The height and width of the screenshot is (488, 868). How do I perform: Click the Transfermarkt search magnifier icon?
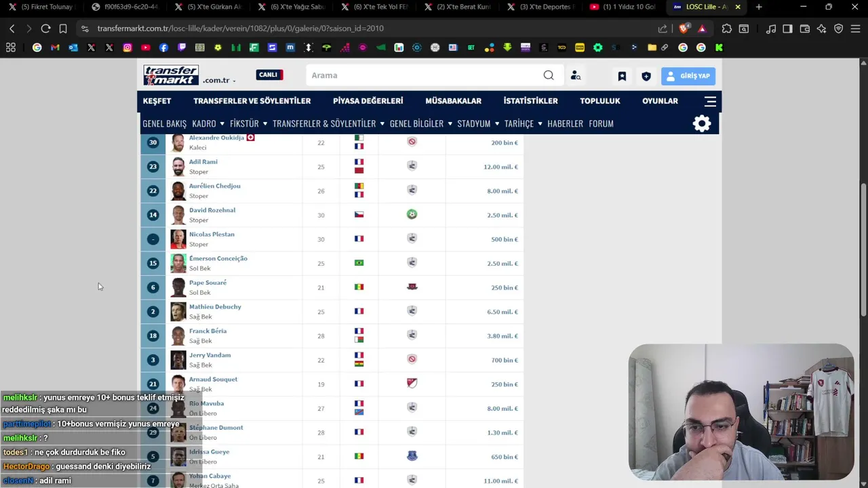click(x=549, y=75)
